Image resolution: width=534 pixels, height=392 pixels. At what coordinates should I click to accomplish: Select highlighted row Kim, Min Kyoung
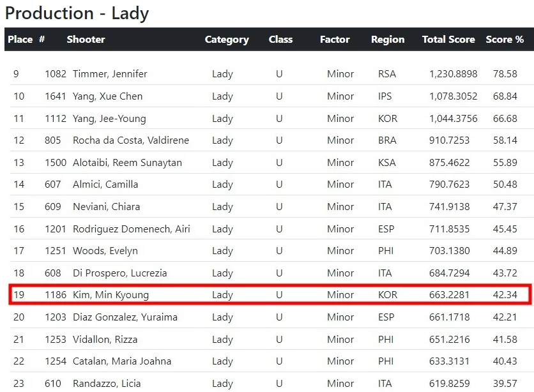pos(111,295)
